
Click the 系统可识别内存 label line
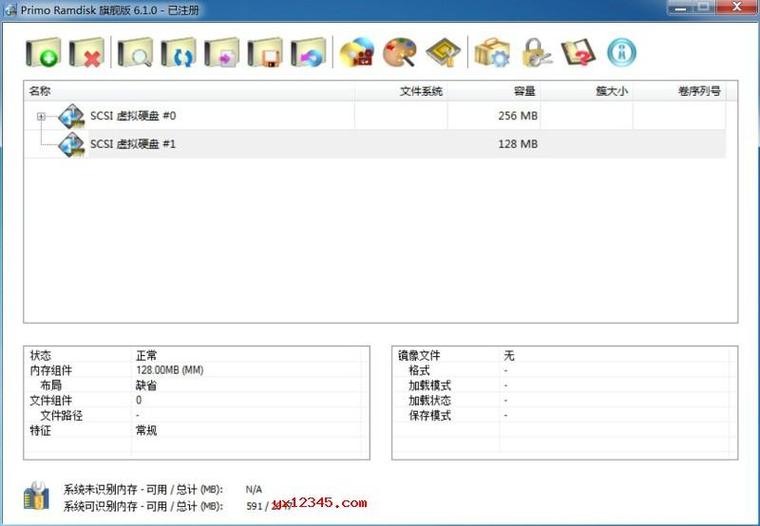(143, 506)
